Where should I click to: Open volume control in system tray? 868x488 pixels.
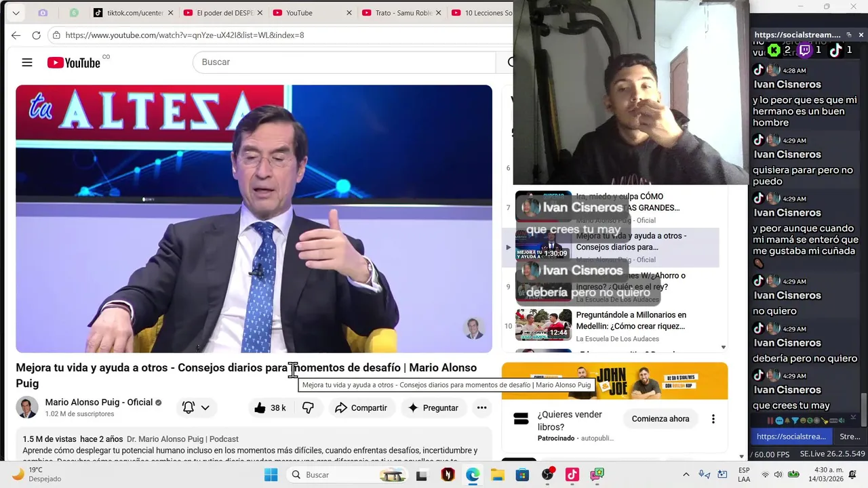pyautogui.click(x=778, y=474)
